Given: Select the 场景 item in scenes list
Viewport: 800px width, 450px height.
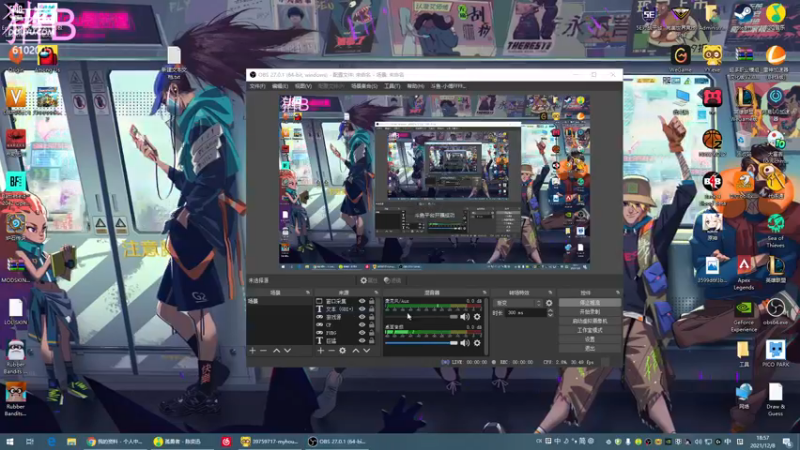Looking at the screenshot, I should 279,301.
